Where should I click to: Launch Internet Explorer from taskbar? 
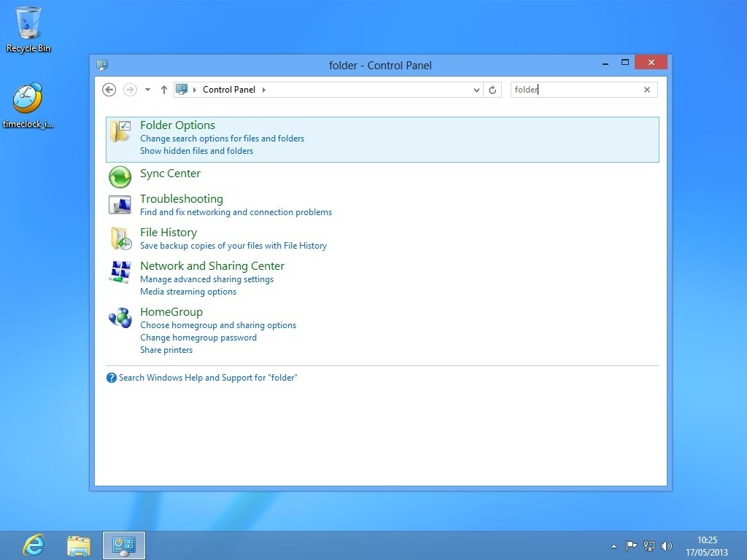click(x=34, y=545)
